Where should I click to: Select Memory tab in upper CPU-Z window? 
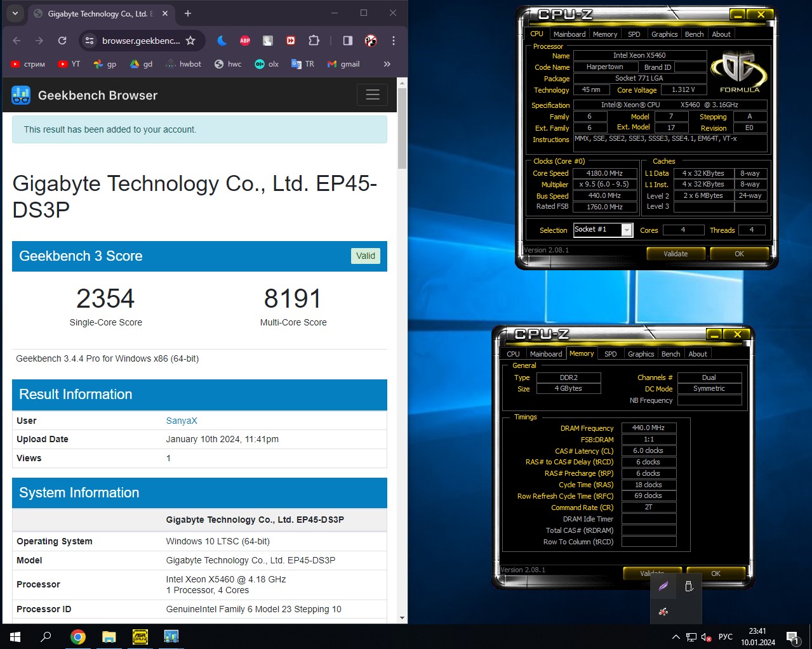[x=605, y=34]
